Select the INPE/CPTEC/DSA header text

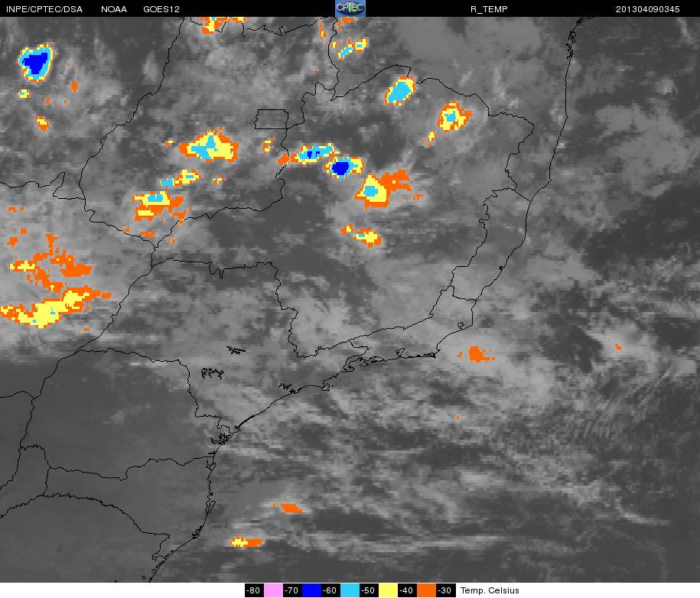(44, 9)
